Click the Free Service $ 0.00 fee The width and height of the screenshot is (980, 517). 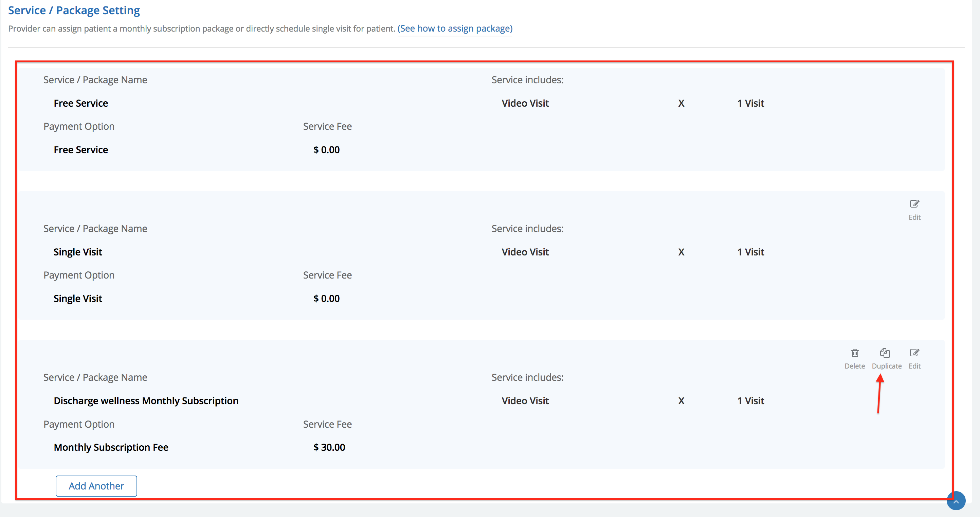coord(326,149)
